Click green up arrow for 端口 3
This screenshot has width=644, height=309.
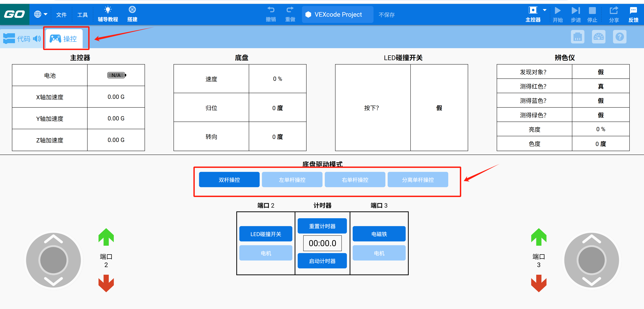(x=538, y=237)
